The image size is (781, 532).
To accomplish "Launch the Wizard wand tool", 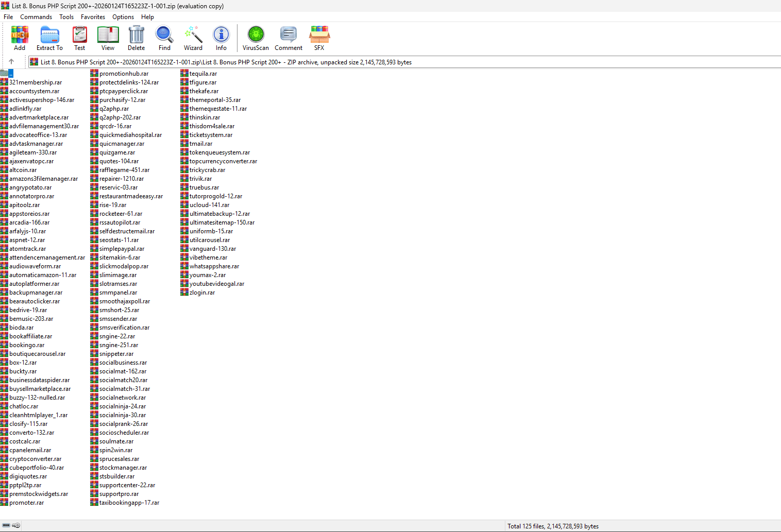I will pyautogui.click(x=193, y=38).
